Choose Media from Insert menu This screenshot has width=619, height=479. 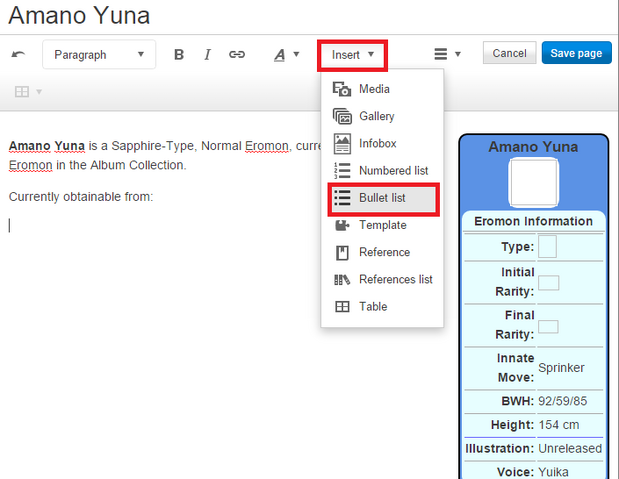tap(382, 89)
